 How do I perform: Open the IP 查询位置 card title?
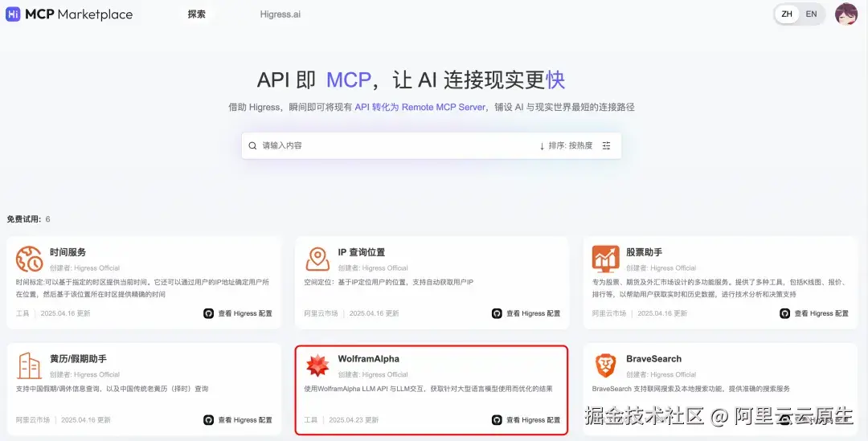point(362,252)
